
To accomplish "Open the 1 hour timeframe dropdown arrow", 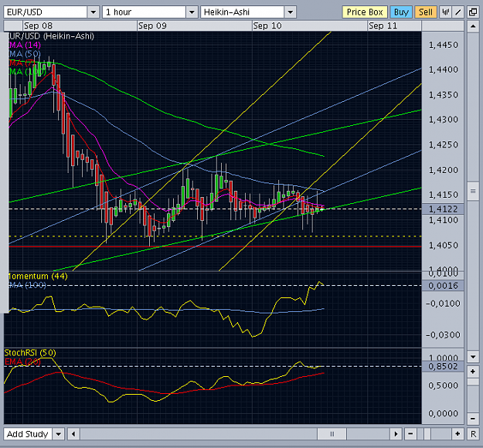I will (192, 12).
